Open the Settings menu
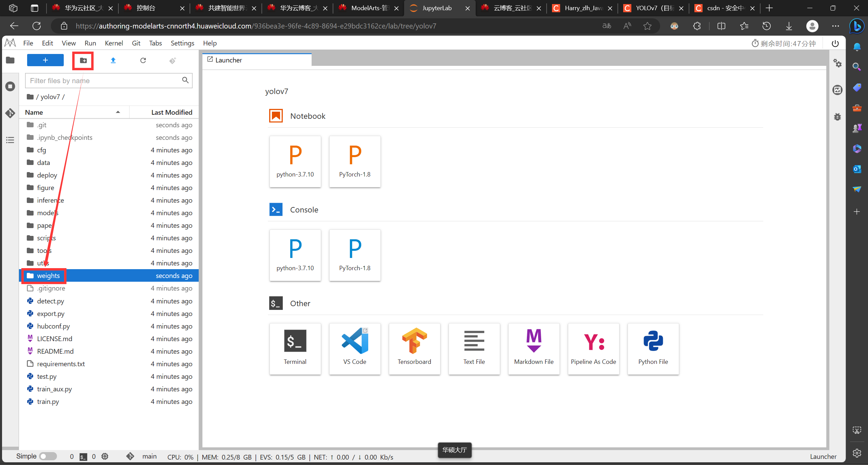Viewport: 868px width, 465px height. [182, 43]
